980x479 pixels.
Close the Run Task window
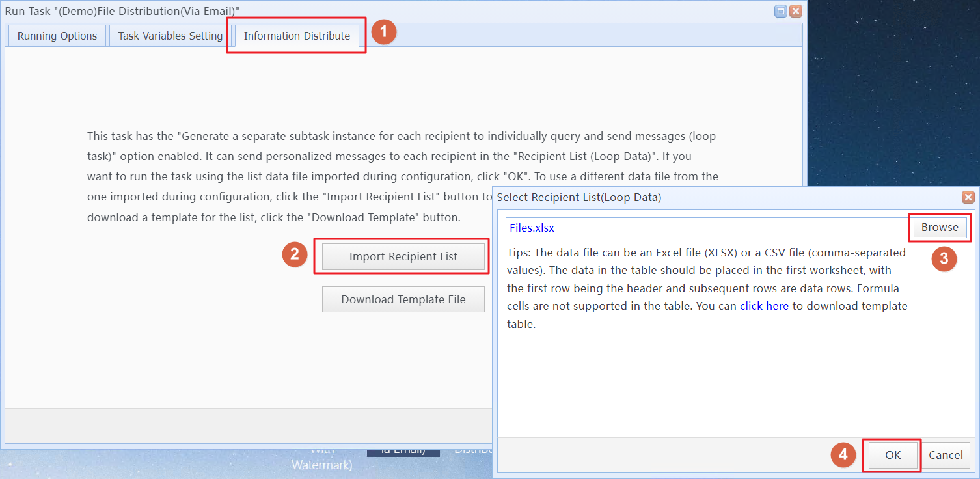[795, 11]
